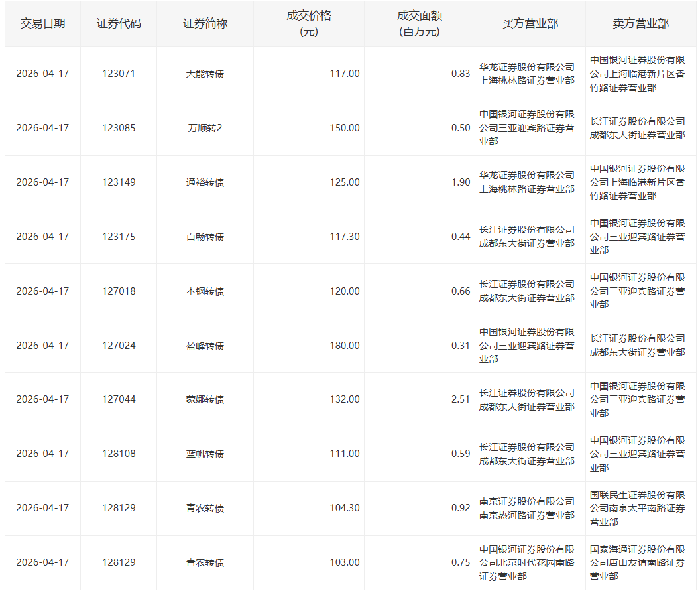Click buyer 南京证券 南京热河路证券营业部
Image resolution: width=700 pixels, height=595 pixels.
(527, 508)
